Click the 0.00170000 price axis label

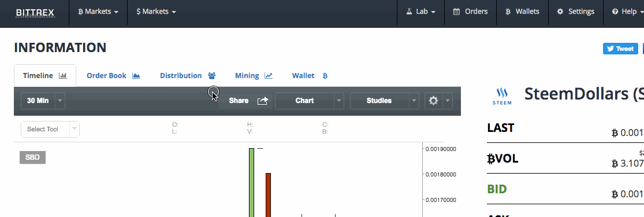pyautogui.click(x=441, y=200)
